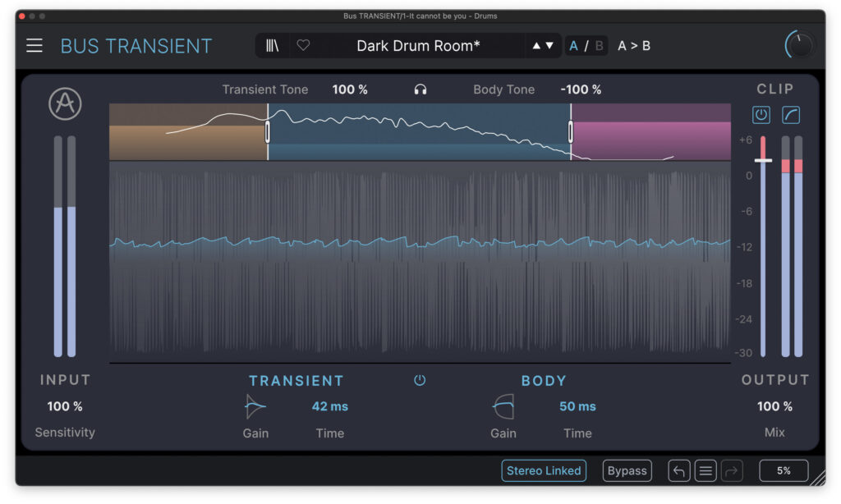This screenshot has width=841, height=504.
Task: Click the undo arrow icon
Action: [x=678, y=470]
